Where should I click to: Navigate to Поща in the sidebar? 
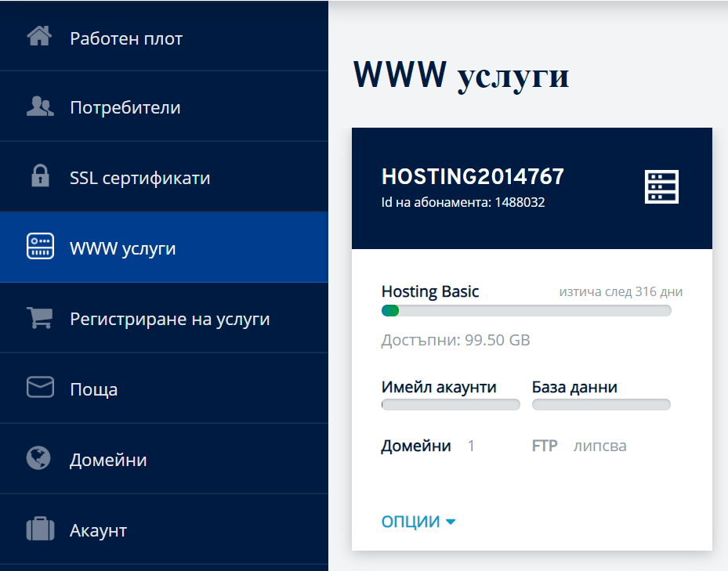pos(164,388)
